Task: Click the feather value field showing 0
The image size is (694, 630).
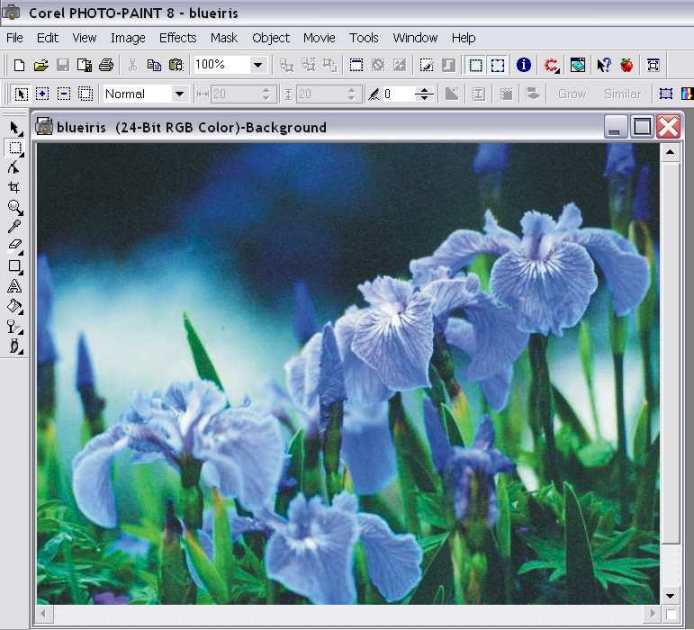Action: click(x=398, y=94)
